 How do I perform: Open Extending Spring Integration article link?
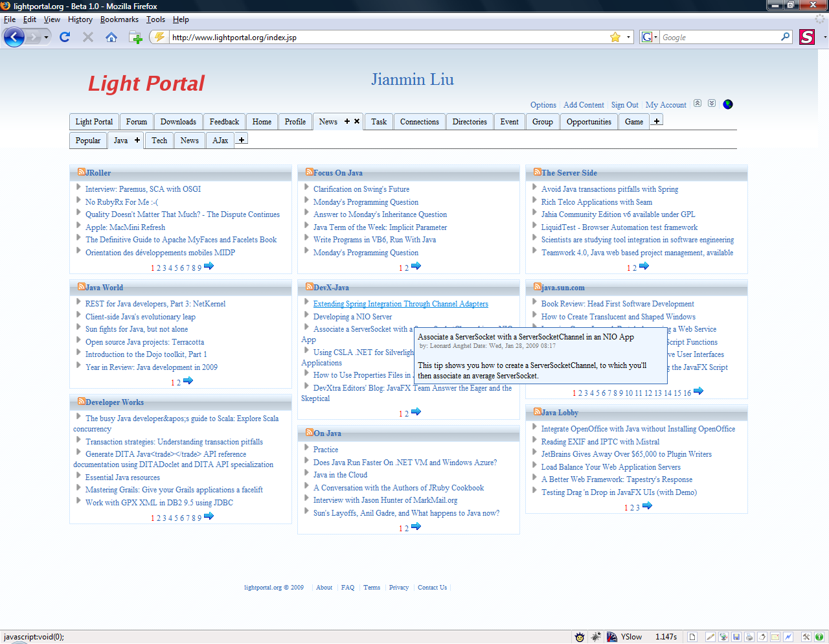[401, 304]
